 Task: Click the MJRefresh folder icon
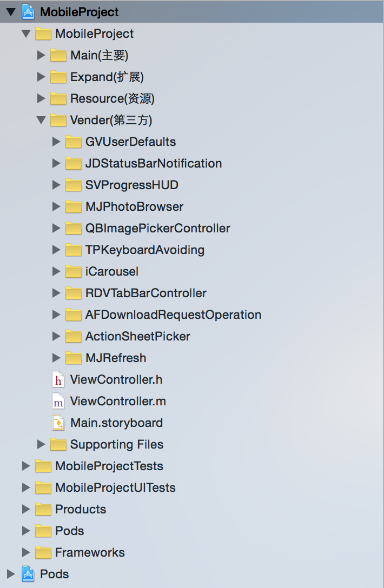(x=73, y=358)
